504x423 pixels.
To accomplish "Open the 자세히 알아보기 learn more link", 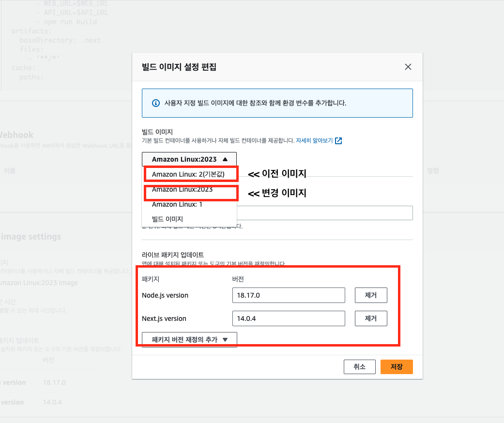I will click(314, 140).
